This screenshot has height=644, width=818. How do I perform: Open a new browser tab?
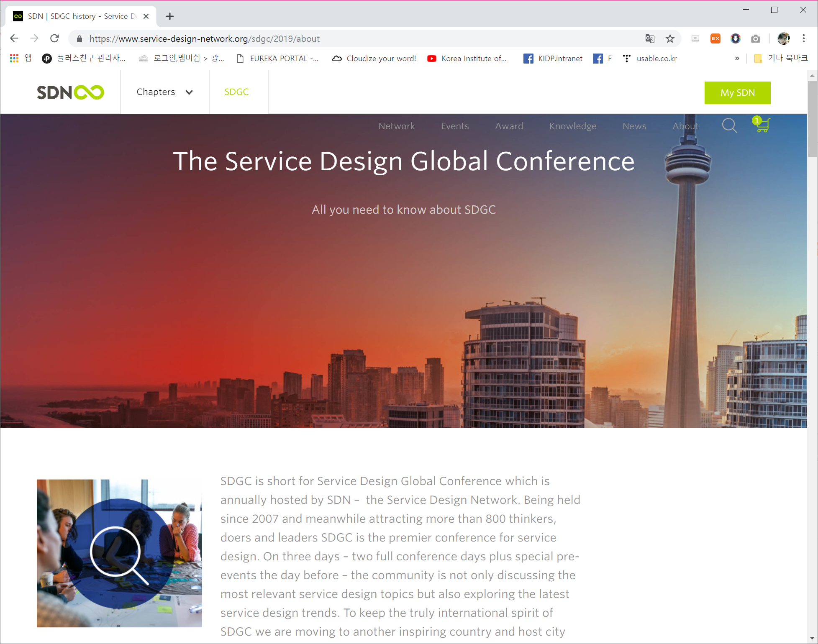[169, 16]
